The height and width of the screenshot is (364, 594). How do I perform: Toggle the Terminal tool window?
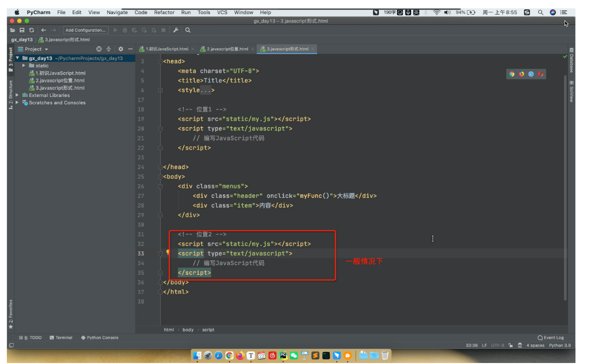[61, 338]
